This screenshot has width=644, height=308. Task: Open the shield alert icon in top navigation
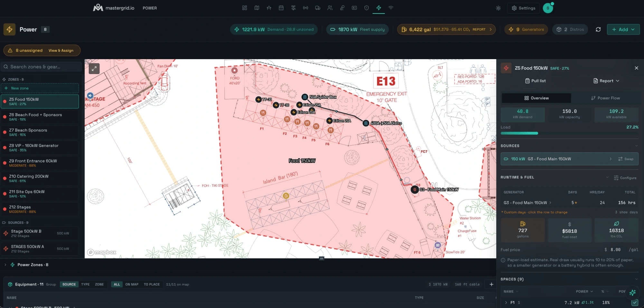click(x=366, y=8)
